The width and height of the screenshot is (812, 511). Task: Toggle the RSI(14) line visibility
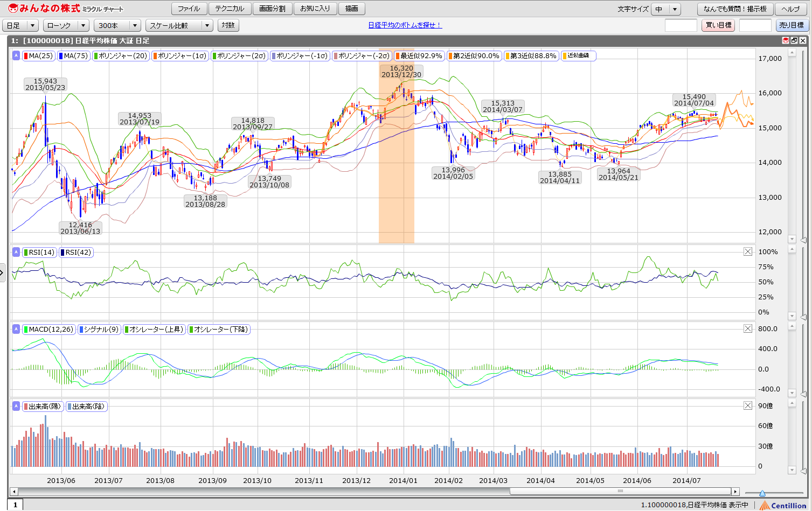[x=39, y=252]
